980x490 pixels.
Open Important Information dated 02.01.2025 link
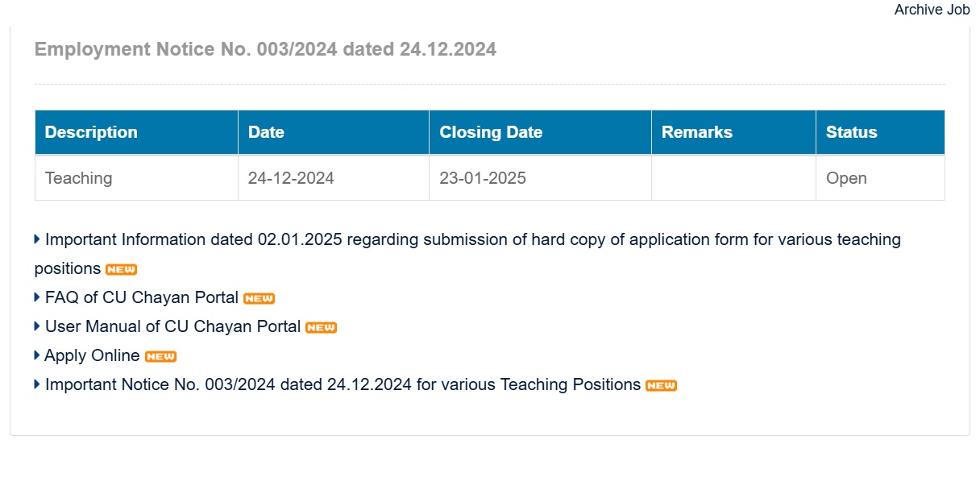(472, 239)
